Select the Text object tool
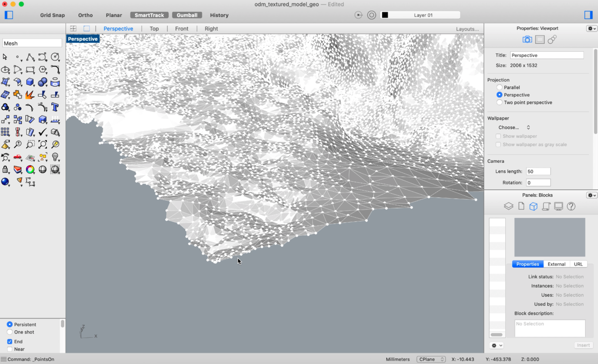The width and height of the screenshot is (598, 364). tap(55, 107)
